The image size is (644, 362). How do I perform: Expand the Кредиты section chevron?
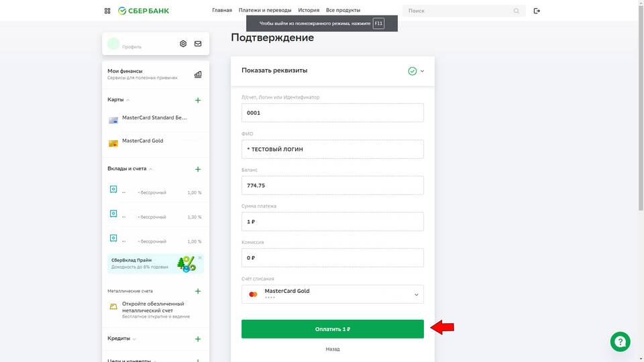134,339
